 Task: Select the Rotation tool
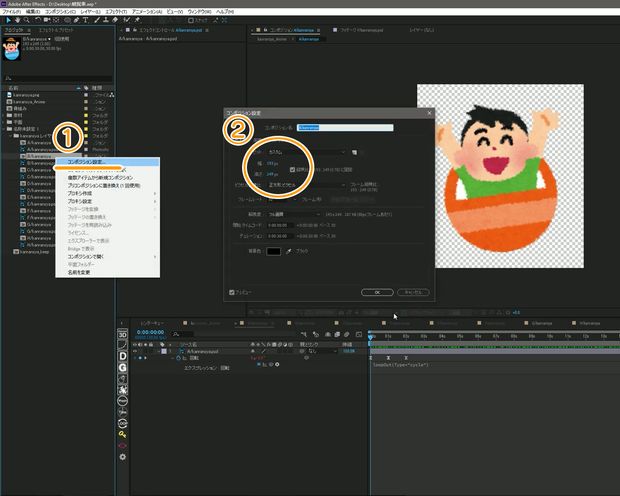[x=38, y=20]
